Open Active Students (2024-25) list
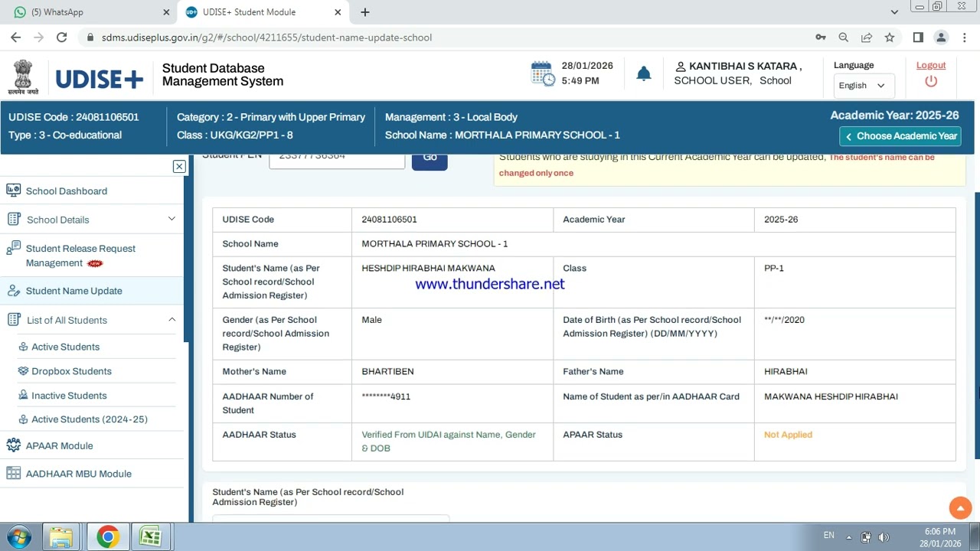The width and height of the screenshot is (980, 551). tap(90, 419)
